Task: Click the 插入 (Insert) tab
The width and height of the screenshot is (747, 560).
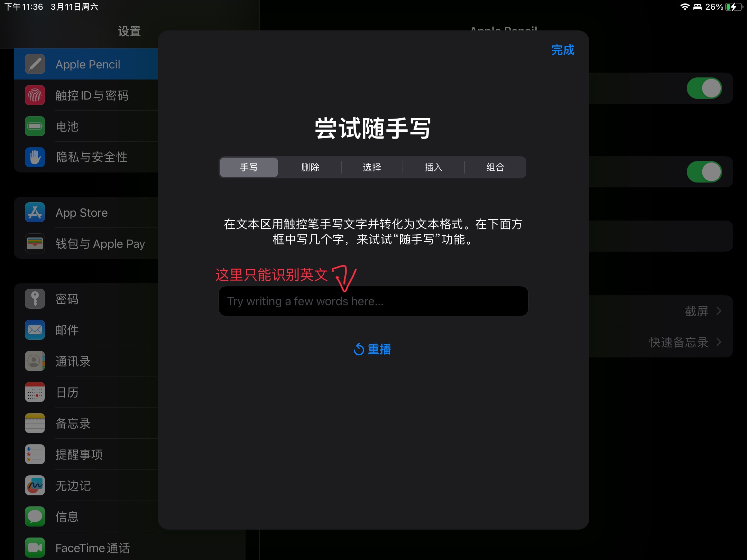Action: point(433,168)
